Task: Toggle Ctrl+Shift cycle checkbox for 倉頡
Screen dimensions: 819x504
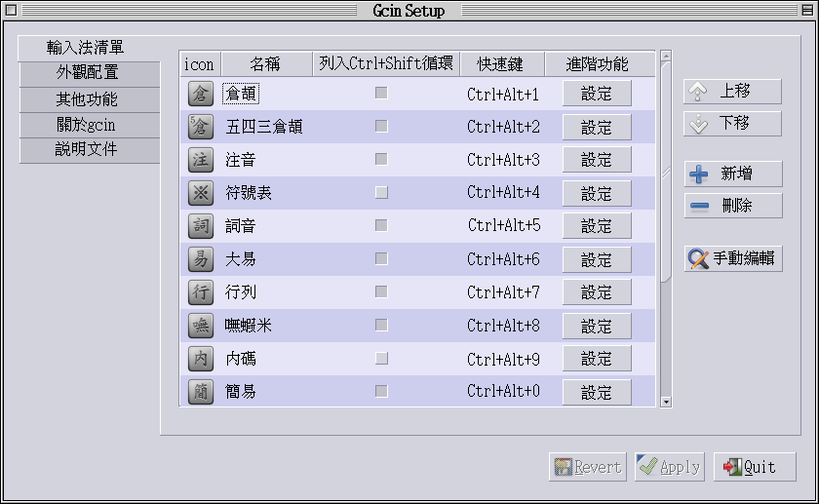Action: (381, 93)
